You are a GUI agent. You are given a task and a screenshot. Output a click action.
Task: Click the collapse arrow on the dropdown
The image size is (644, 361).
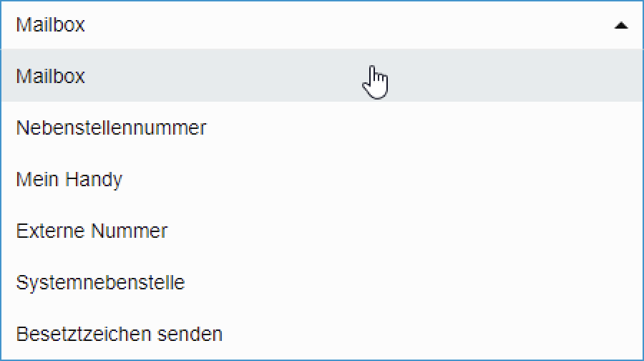[x=620, y=25]
